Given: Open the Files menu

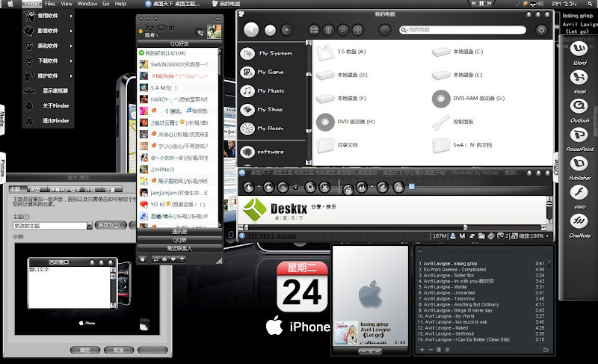Looking at the screenshot, I should click(x=50, y=4).
